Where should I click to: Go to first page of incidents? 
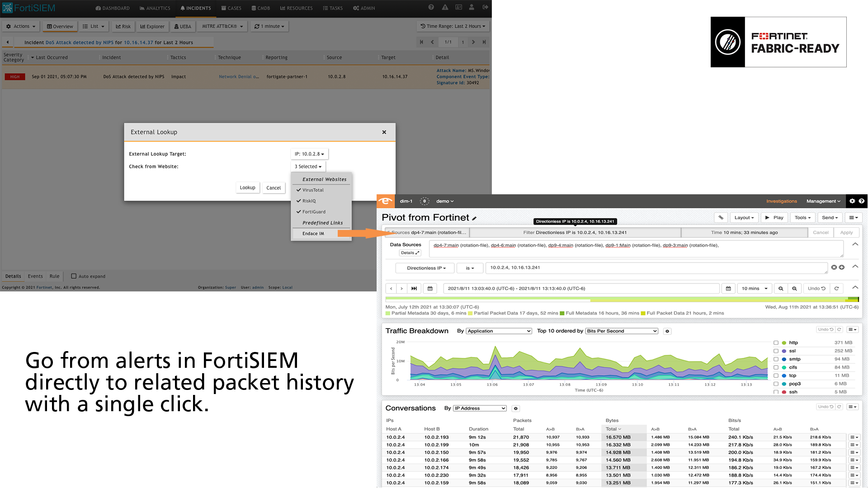421,42
